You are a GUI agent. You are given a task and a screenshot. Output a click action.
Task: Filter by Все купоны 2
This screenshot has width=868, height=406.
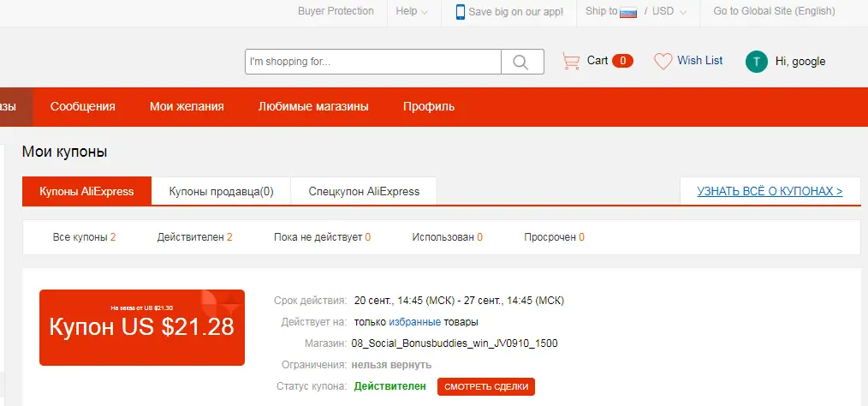click(84, 237)
